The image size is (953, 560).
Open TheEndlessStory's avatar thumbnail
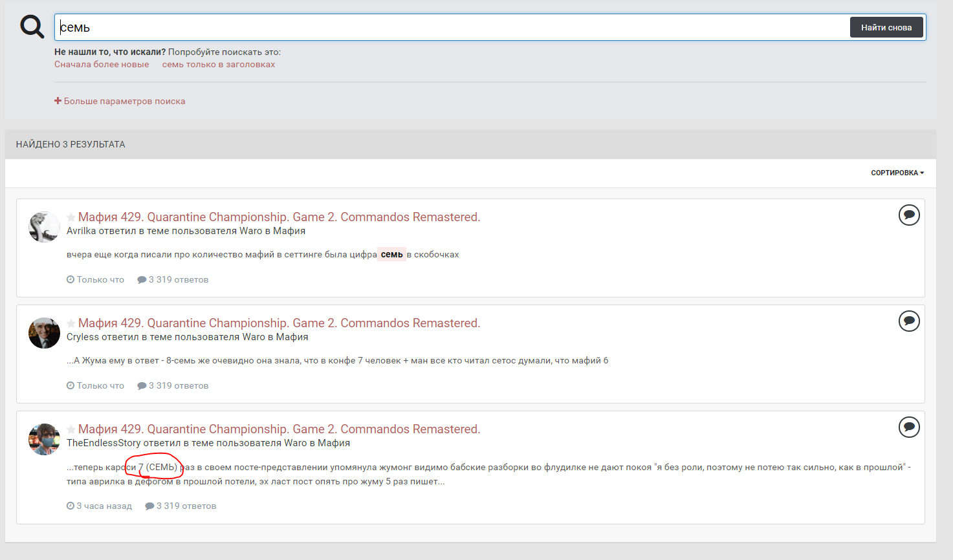pos(44,439)
